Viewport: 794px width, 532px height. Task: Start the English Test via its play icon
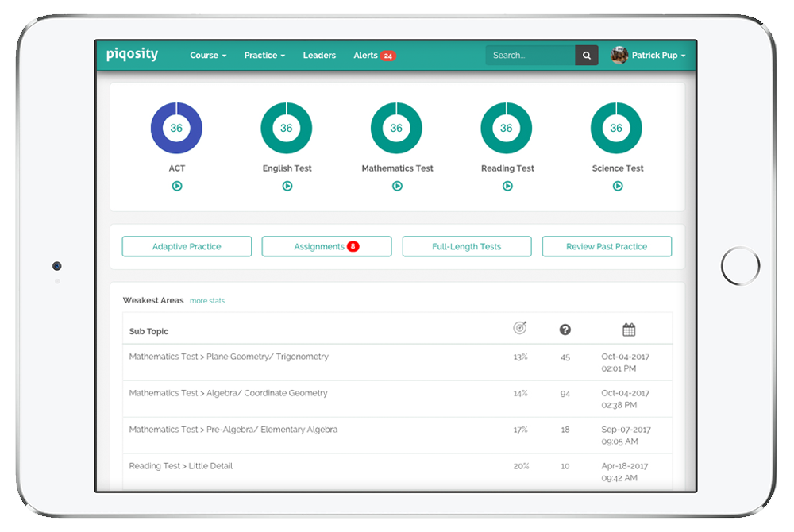287,186
